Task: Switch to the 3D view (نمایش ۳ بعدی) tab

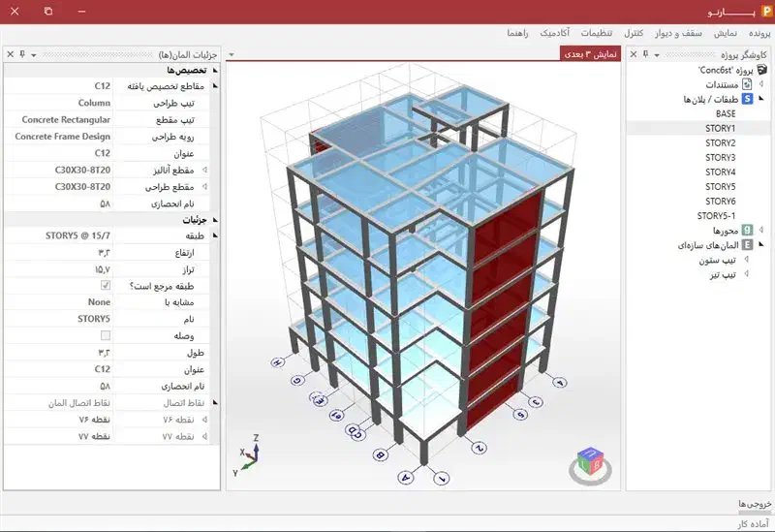Action: [x=590, y=54]
